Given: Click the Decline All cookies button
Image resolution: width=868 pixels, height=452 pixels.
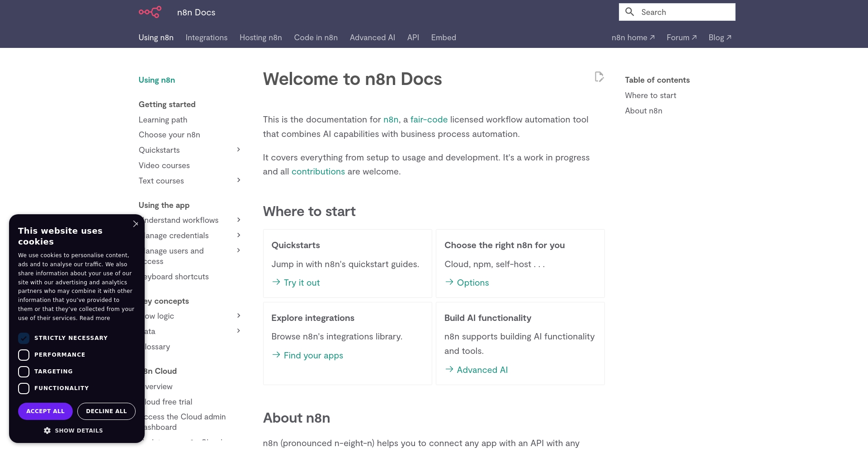Looking at the screenshot, I should tap(106, 411).
